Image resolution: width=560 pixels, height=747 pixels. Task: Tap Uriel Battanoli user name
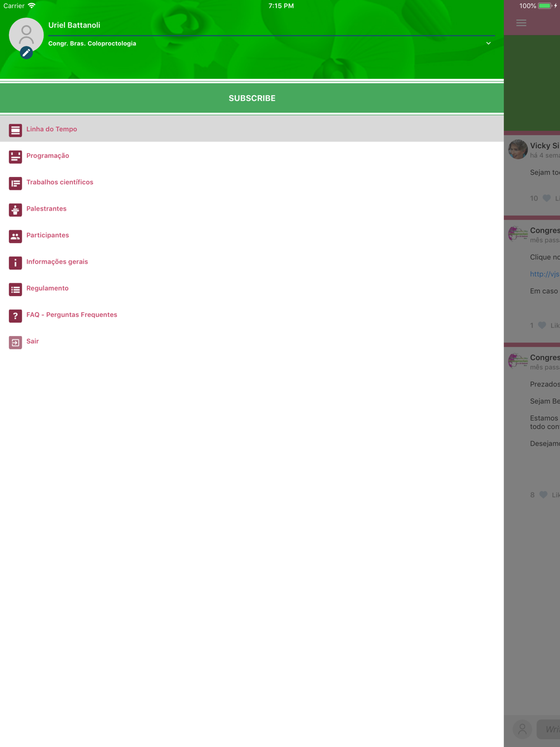tap(74, 25)
